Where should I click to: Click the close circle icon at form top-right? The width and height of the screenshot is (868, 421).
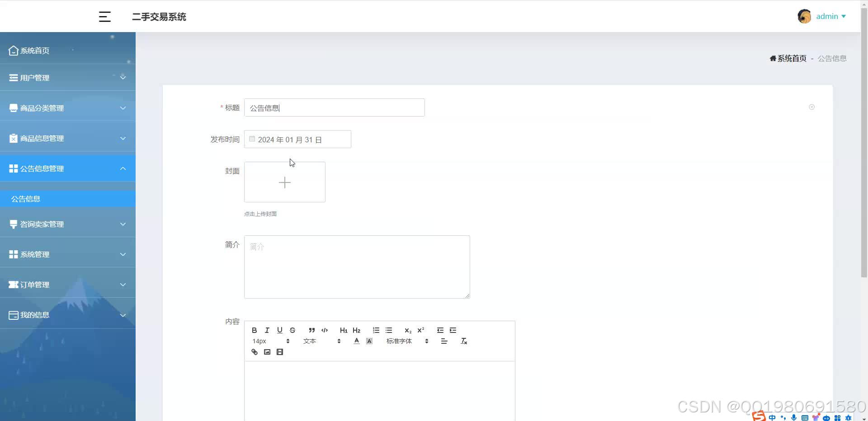pos(811,107)
